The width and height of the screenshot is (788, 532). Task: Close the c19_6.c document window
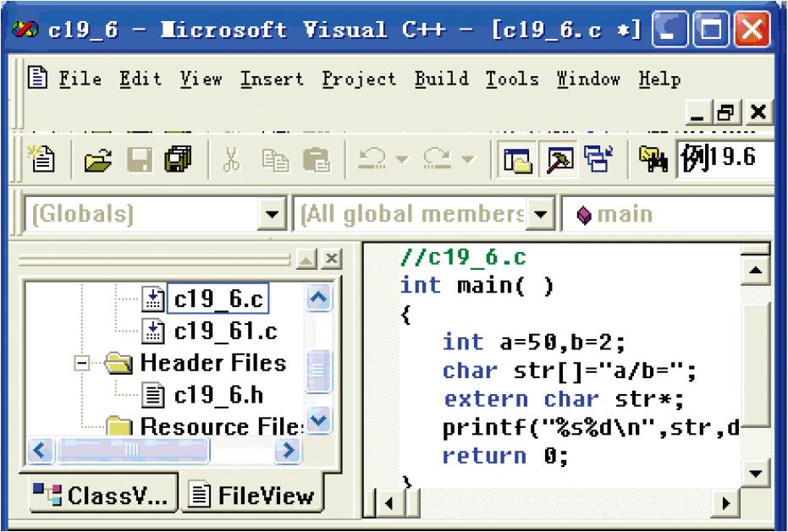758,112
